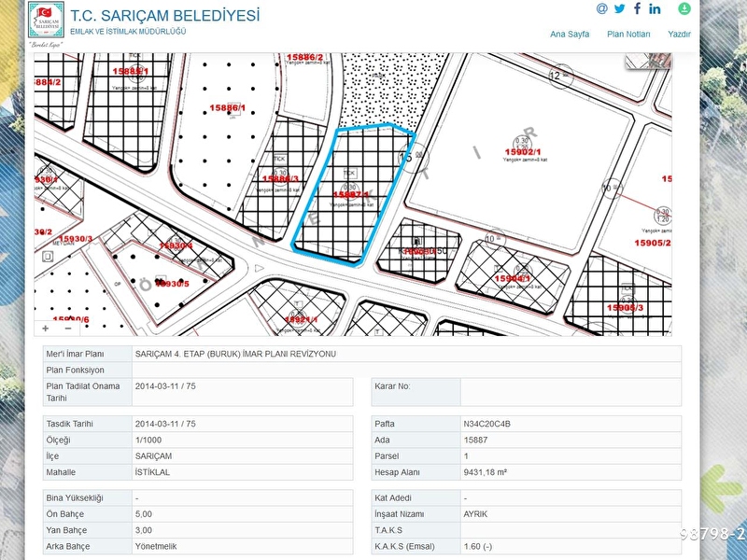Image resolution: width=747 pixels, height=560 pixels.
Task: Click the Plan Fonksiyon empty value field
Action: pos(406,370)
